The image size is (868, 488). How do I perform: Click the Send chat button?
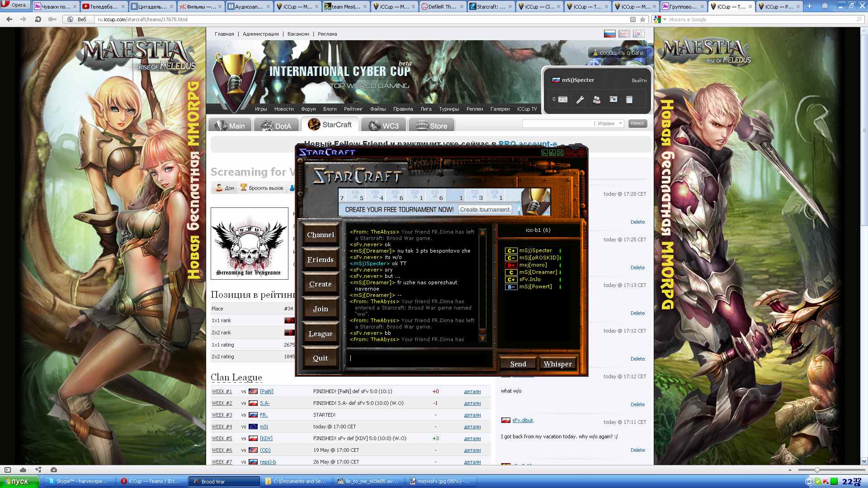pos(518,364)
